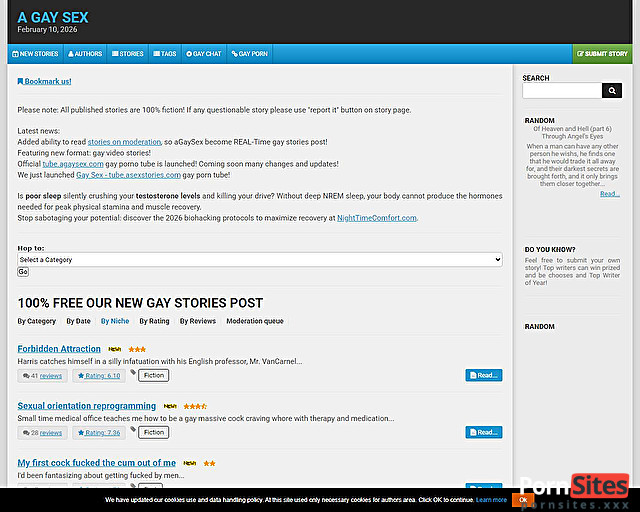The image size is (640, 512).
Task: Click the February 10, 2026 date text
Action: pos(47,30)
